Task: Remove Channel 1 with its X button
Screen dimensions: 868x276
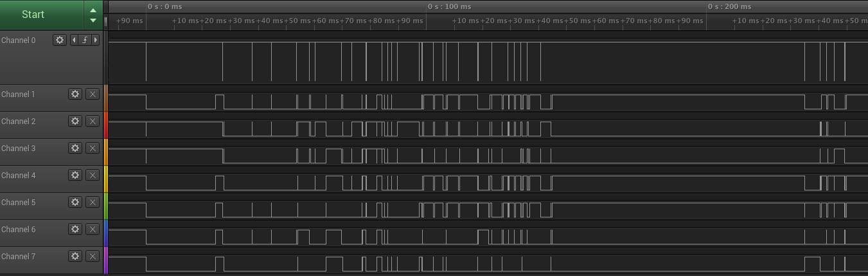Action: [93, 94]
